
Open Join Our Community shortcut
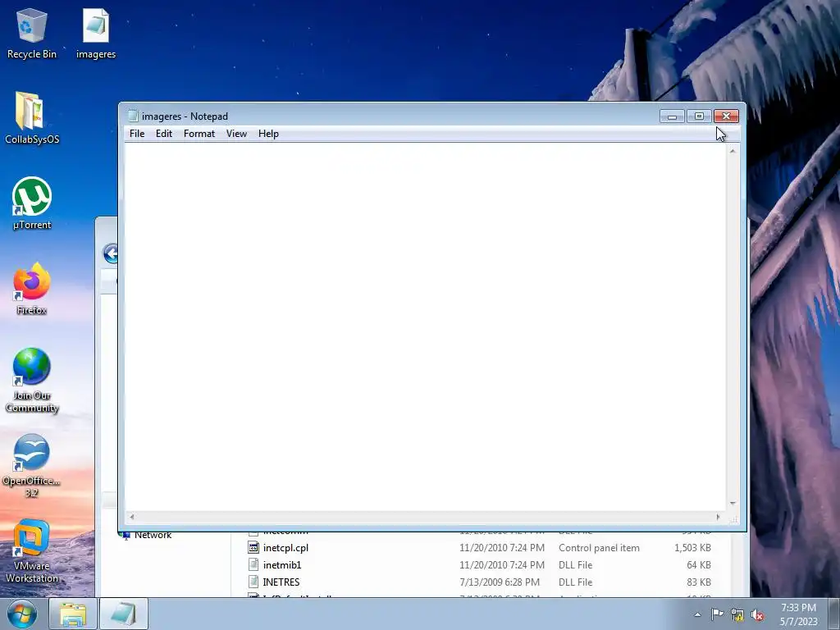(32, 381)
